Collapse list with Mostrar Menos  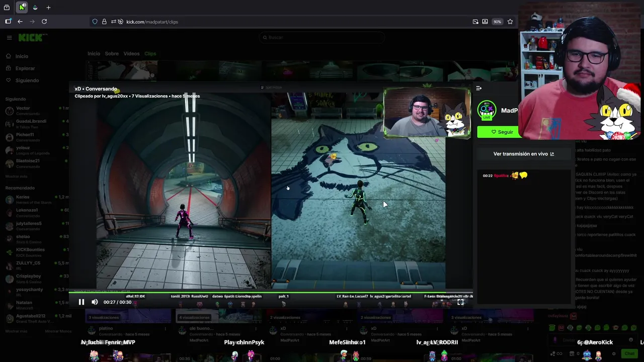[58, 331]
